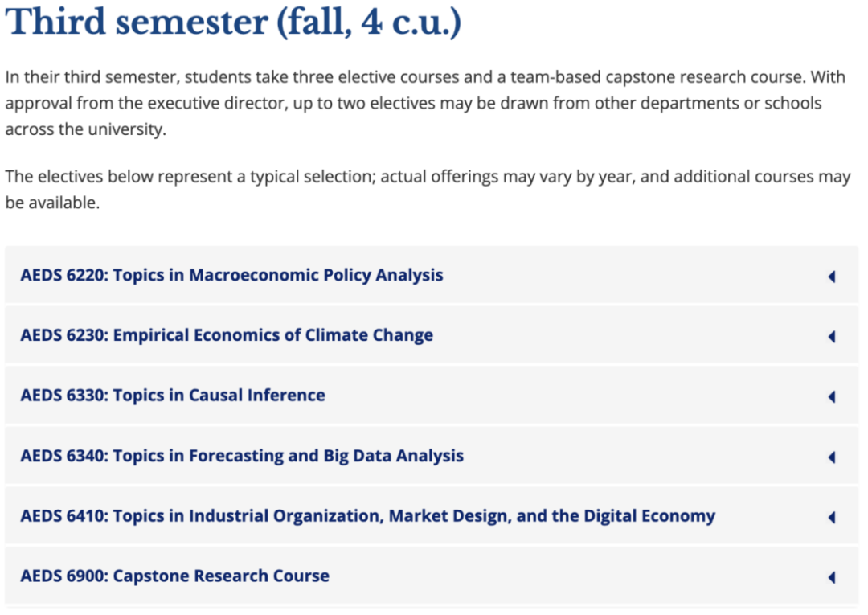Click the triangle icon on AEDS 6340 row
This screenshot has width=868, height=615.
click(x=832, y=457)
